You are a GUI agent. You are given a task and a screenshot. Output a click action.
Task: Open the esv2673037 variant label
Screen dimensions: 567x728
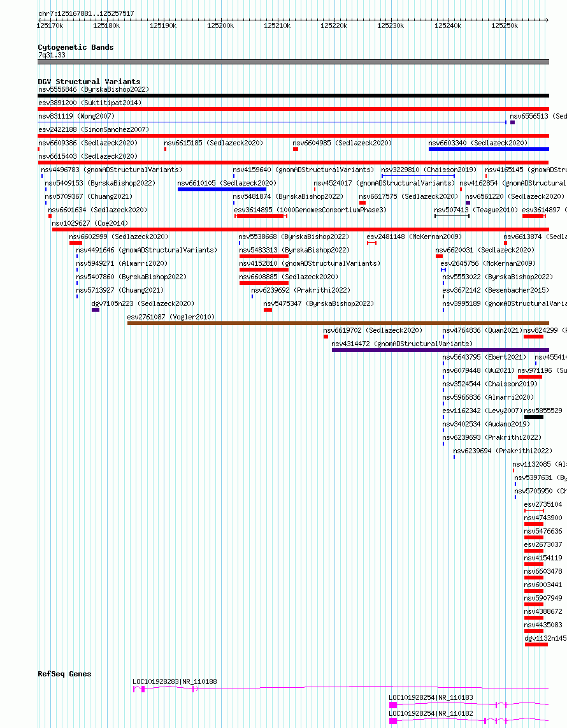pos(543,545)
